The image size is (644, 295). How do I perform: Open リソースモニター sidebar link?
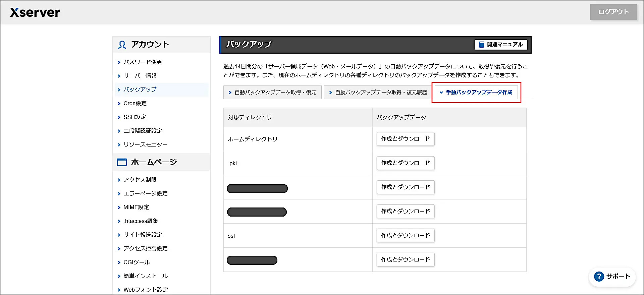click(x=145, y=144)
